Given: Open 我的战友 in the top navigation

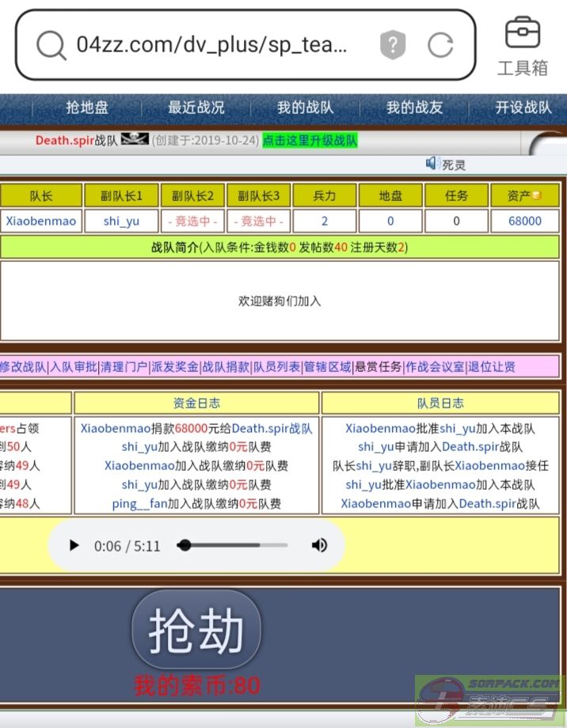Looking at the screenshot, I should point(414,108).
